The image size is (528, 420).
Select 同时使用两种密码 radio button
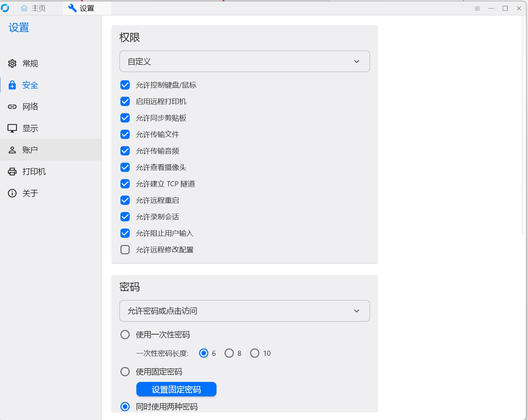pos(125,407)
